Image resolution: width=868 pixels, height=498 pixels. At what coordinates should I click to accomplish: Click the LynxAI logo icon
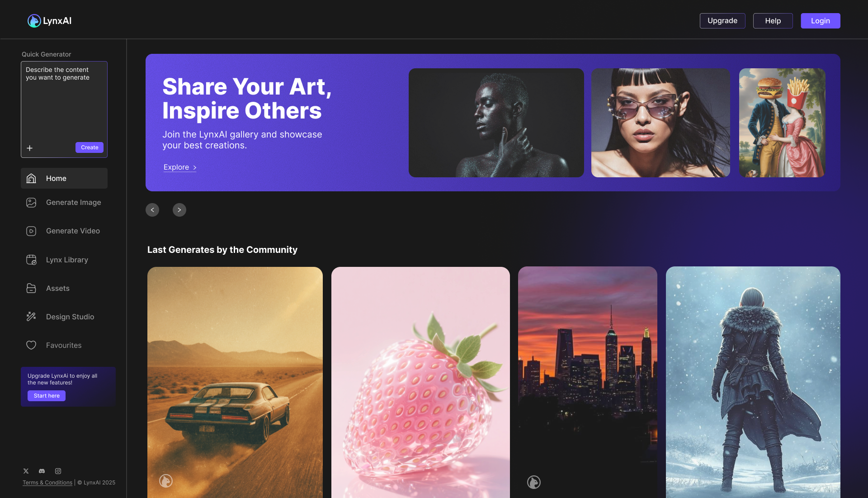coord(34,21)
